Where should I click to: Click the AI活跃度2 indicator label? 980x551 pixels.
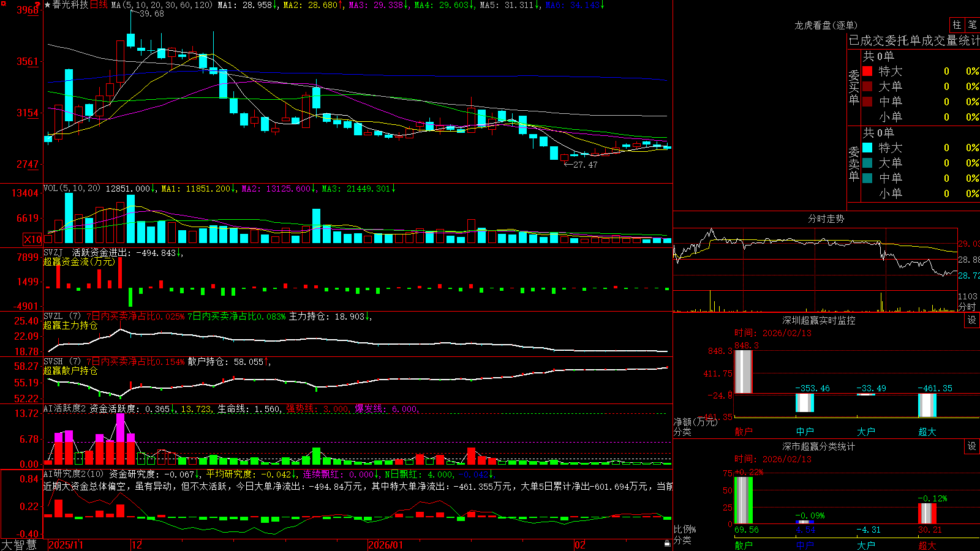pyautogui.click(x=65, y=408)
